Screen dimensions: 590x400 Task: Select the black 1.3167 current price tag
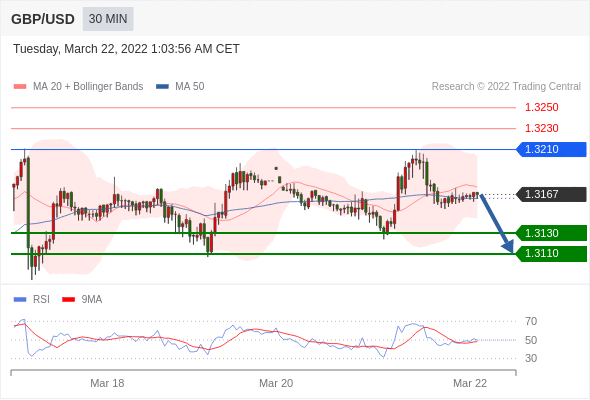(551, 195)
